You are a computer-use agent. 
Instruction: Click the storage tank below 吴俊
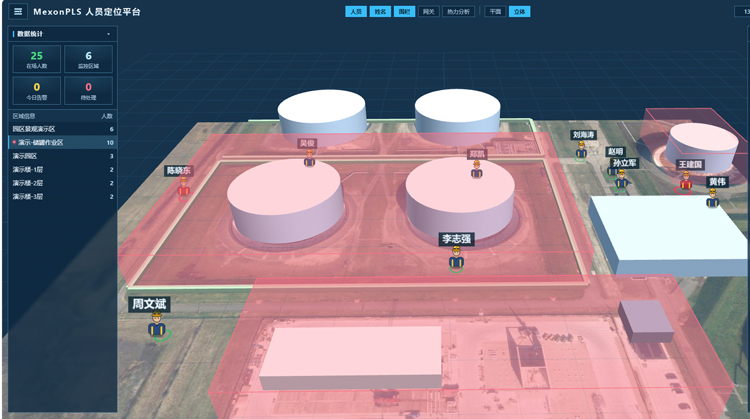pyautogui.click(x=285, y=201)
